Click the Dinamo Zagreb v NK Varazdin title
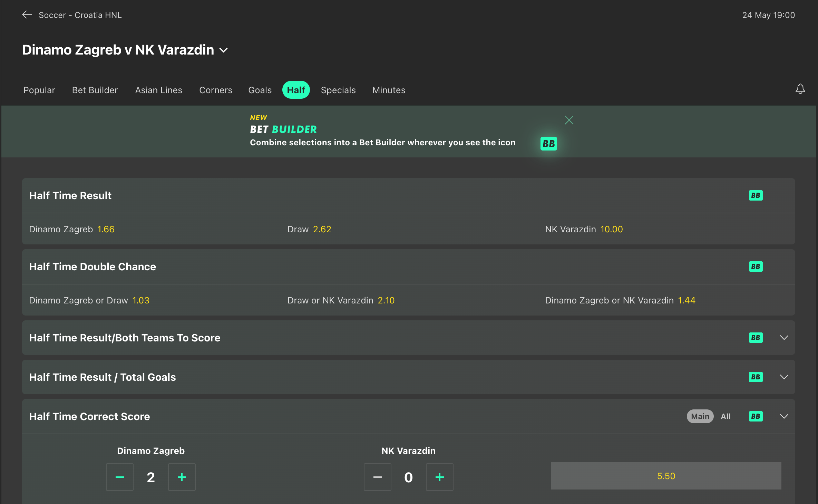The height and width of the screenshot is (504, 818). [x=118, y=50]
